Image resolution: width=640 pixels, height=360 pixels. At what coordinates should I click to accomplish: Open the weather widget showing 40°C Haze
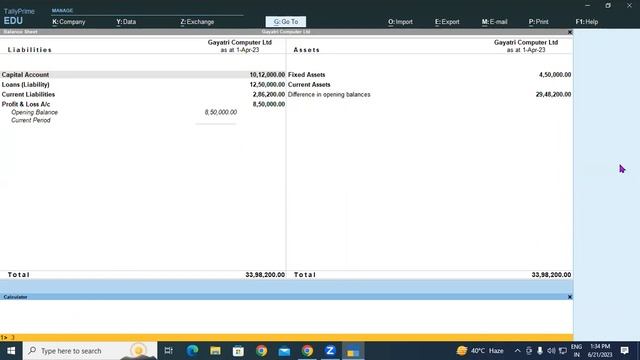coord(480,351)
